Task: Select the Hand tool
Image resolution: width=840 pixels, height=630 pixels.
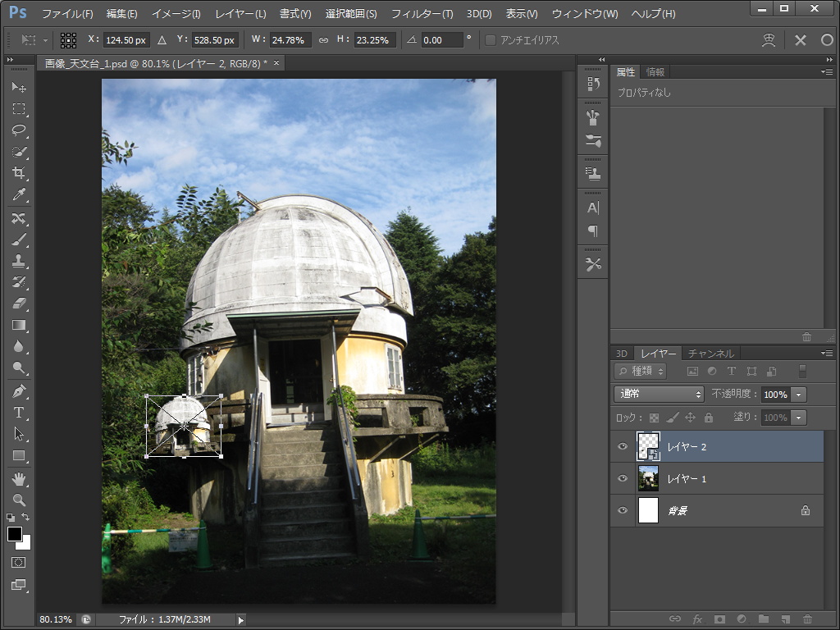Action: point(19,477)
